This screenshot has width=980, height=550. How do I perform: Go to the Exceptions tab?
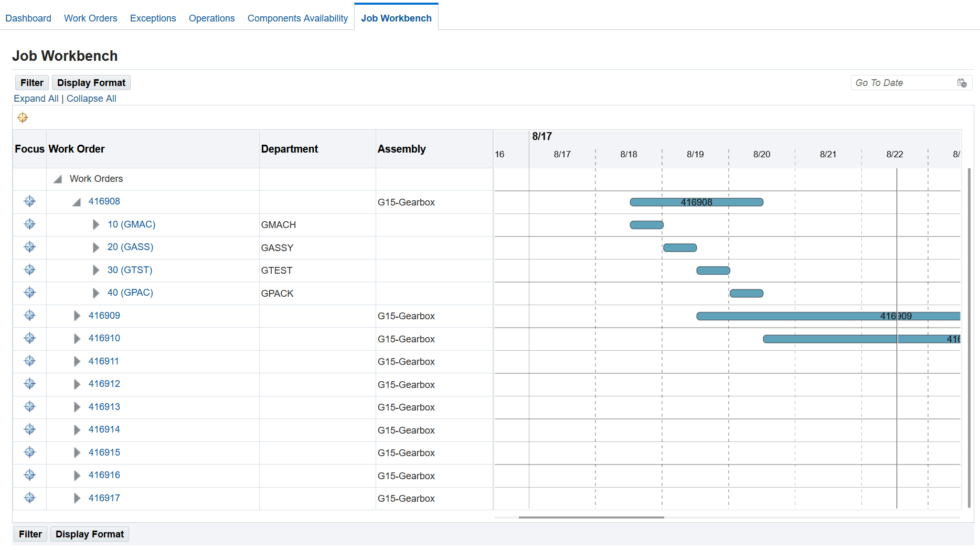(153, 18)
